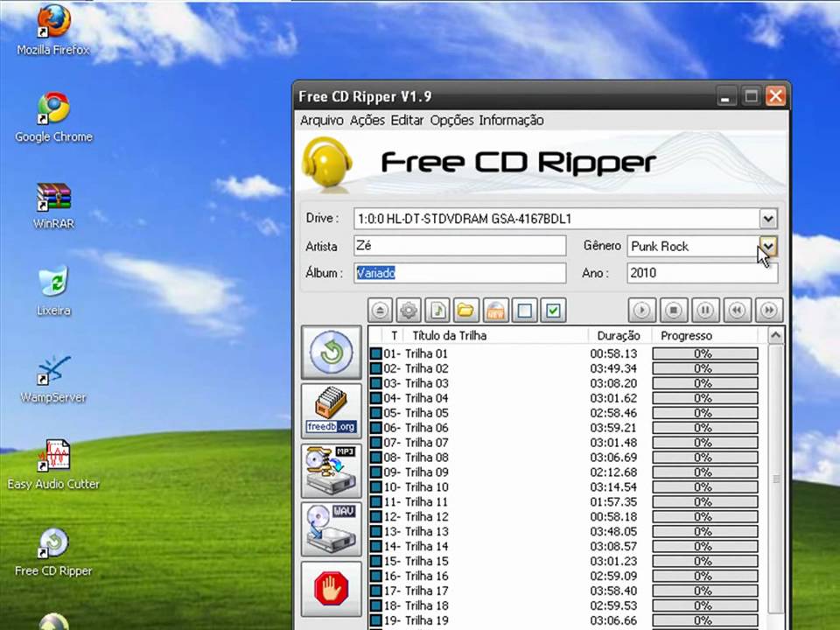The image size is (840, 630).
Task: Click the progress bar of Trilha 09
Action: 705,472
